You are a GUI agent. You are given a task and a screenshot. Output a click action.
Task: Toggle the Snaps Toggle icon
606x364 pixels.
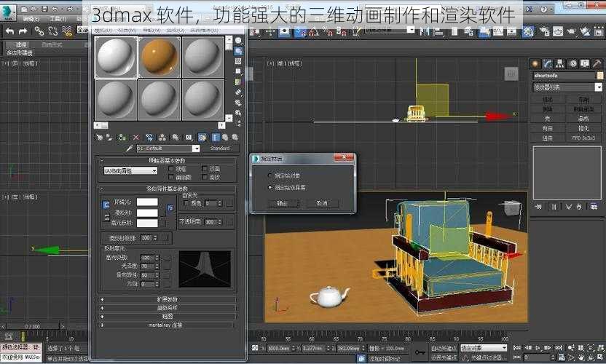click(x=300, y=32)
